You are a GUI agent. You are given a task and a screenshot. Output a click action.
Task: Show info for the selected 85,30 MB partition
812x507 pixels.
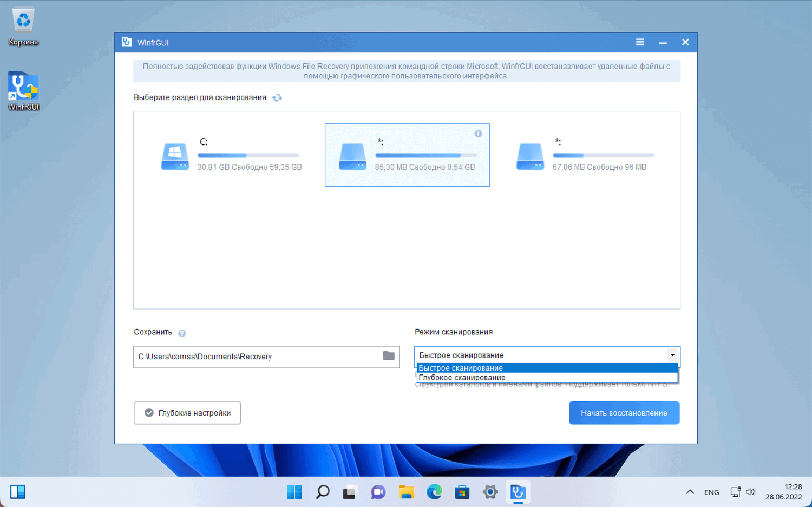coord(478,134)
